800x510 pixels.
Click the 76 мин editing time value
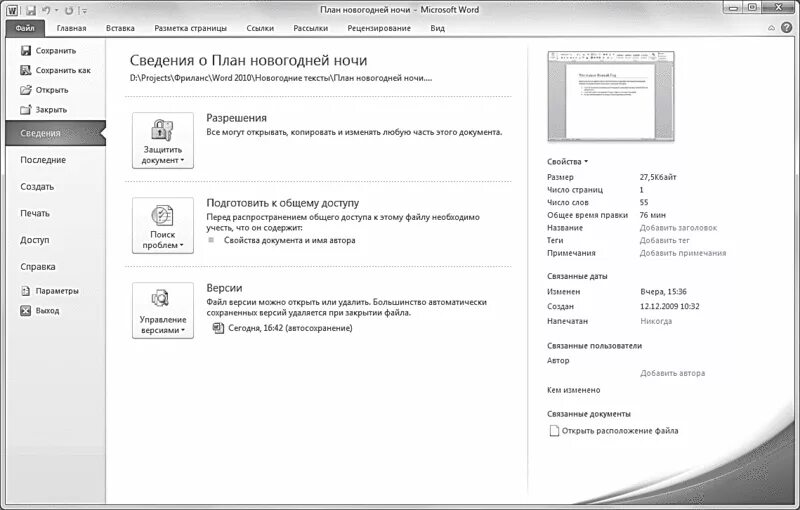click(x=653, y=215)
